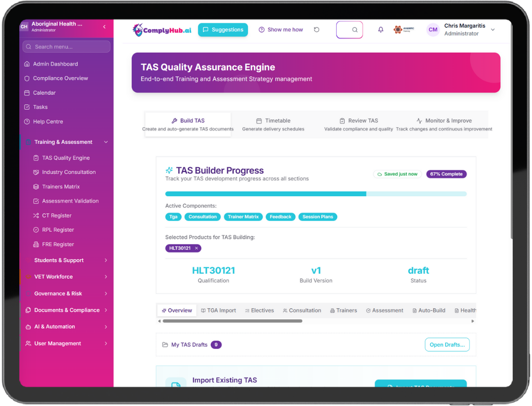Switch to the Review TAS tab

(359, 125)
